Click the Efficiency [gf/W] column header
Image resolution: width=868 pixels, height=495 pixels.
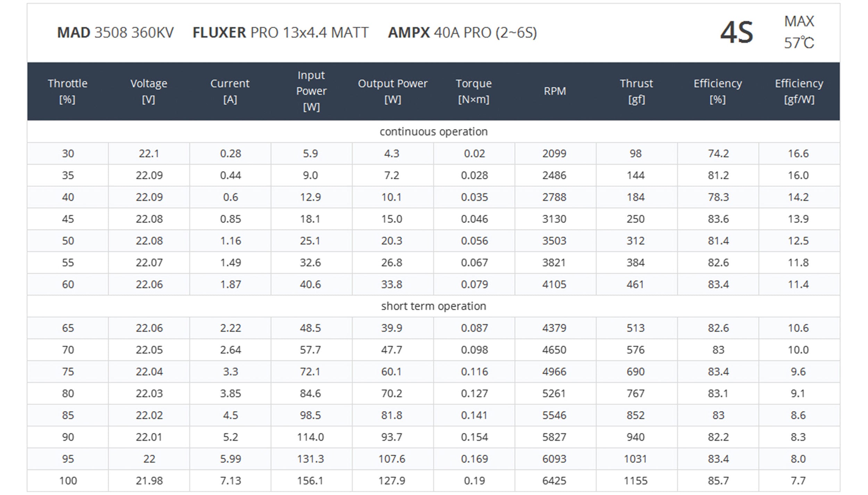click(799, 91)
